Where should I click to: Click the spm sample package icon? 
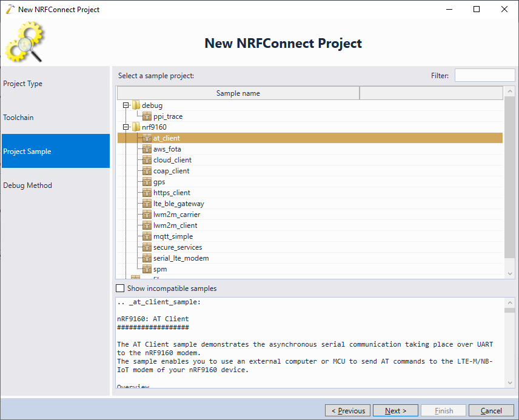click(x=147, y=269)
